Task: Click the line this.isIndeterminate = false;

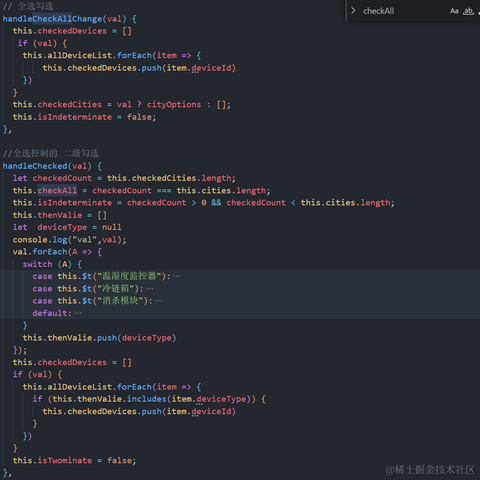Action: pos(84,117)
